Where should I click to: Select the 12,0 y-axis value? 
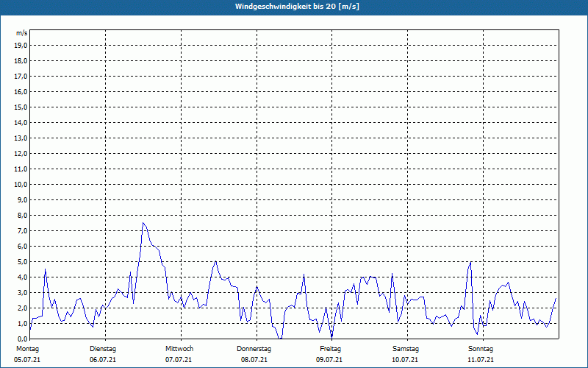[20, 154]
